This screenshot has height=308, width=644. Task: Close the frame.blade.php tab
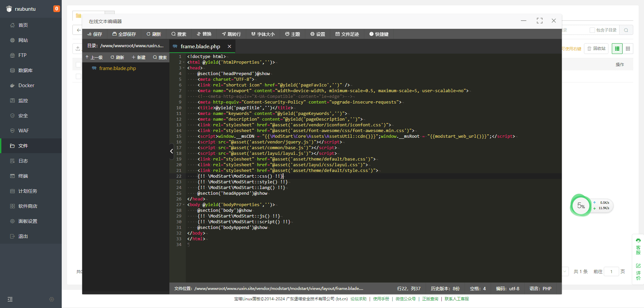(229, 47)
